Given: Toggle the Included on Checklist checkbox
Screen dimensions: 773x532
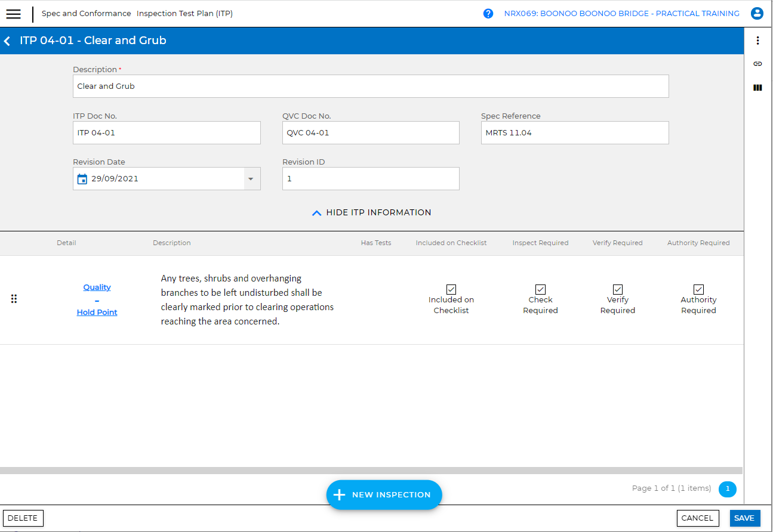Looking at the screenshot, I should tap(451, 289).
